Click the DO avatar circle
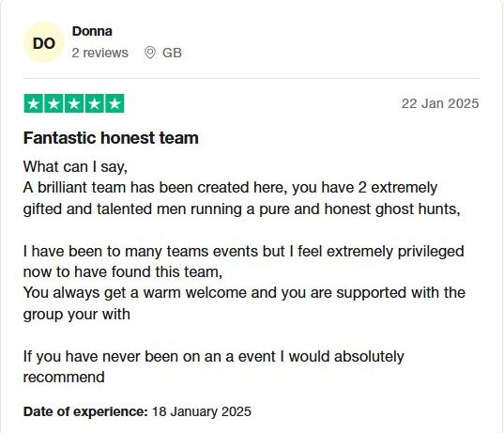Viewport: 504px width, 433px height. [x=44, y=43]
